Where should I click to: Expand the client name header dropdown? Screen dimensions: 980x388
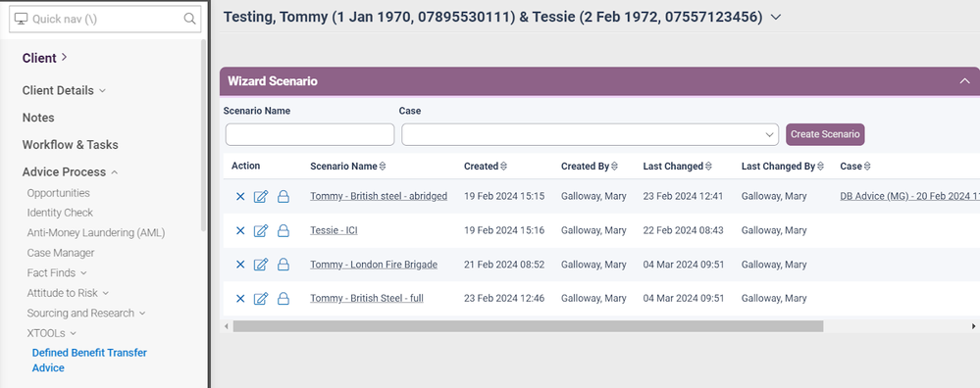776,18
